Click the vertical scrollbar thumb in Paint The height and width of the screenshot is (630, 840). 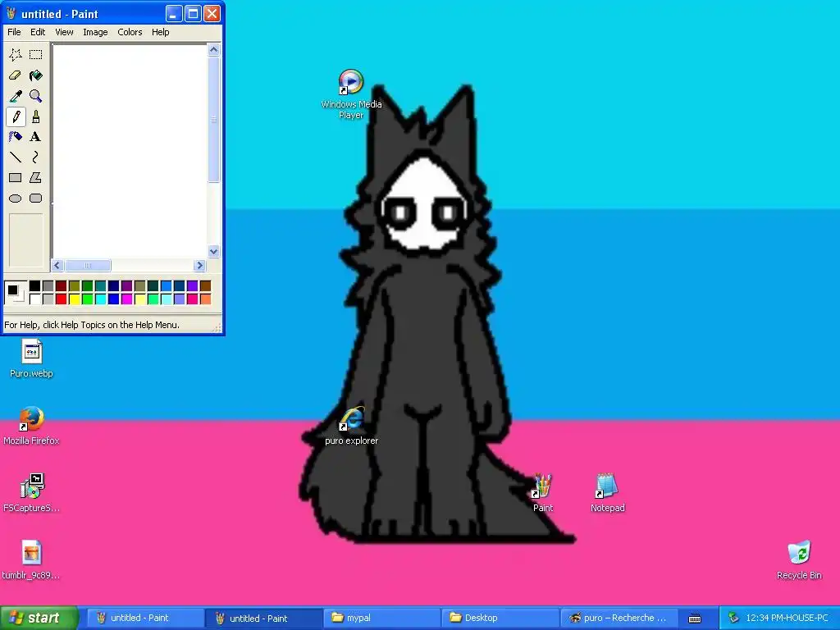click(214, 120)
